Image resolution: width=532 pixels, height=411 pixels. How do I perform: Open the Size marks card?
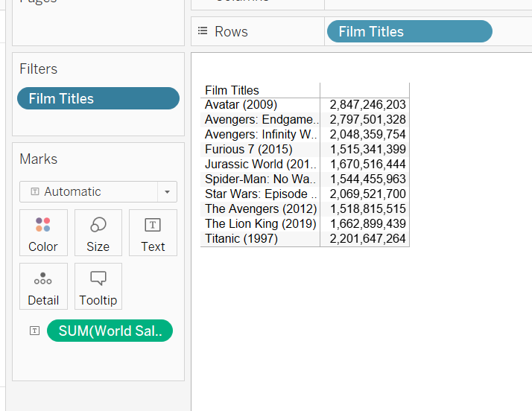tap(98, 232)
